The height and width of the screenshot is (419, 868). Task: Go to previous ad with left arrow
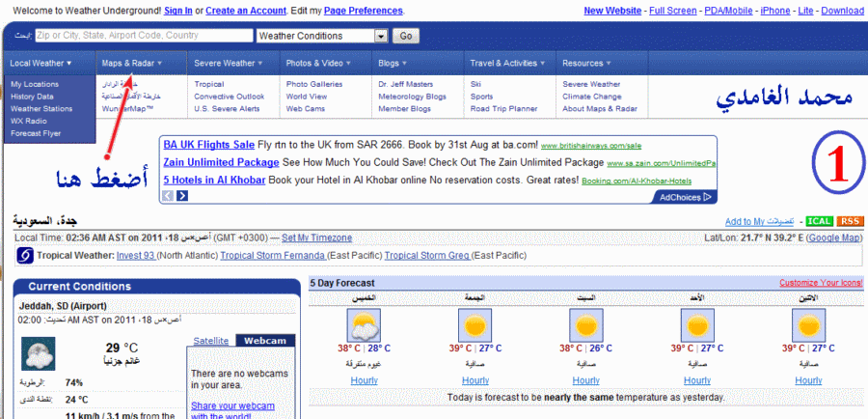pyautogui.click(x=168, y=196)
